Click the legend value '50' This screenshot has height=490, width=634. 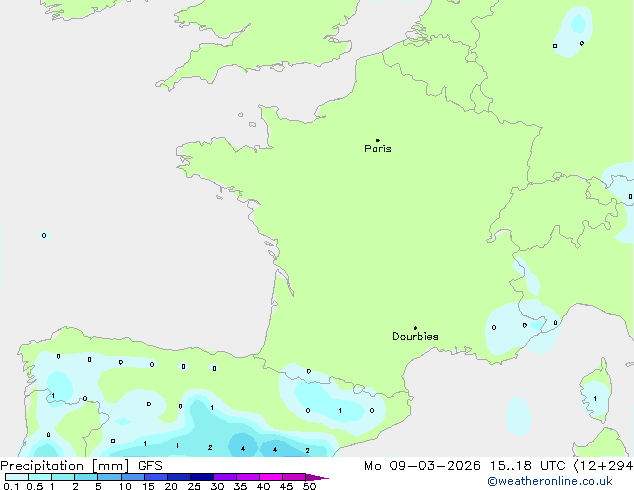click(309, 486)
